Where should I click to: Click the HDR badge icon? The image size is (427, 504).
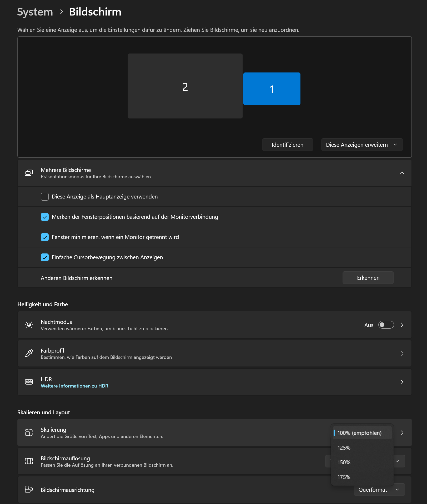coord(29,382)
